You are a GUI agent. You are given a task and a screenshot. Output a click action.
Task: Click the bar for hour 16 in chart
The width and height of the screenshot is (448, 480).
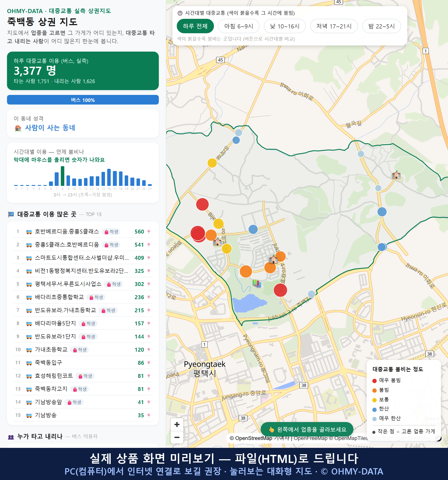tap(109, 177)
